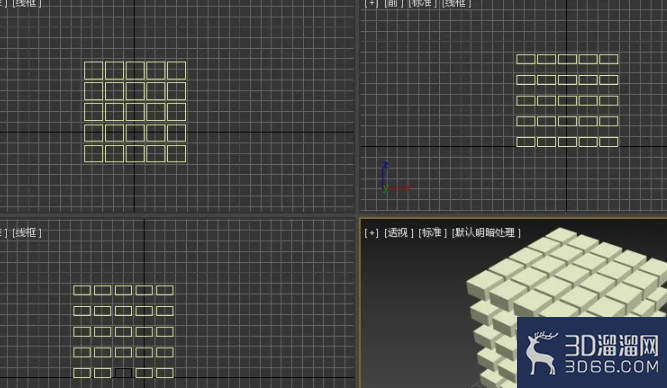The width and height of the screenshot is (667, 388).
Task: Open the [+] menu of the perspective viewport
Action: [371, 233]
